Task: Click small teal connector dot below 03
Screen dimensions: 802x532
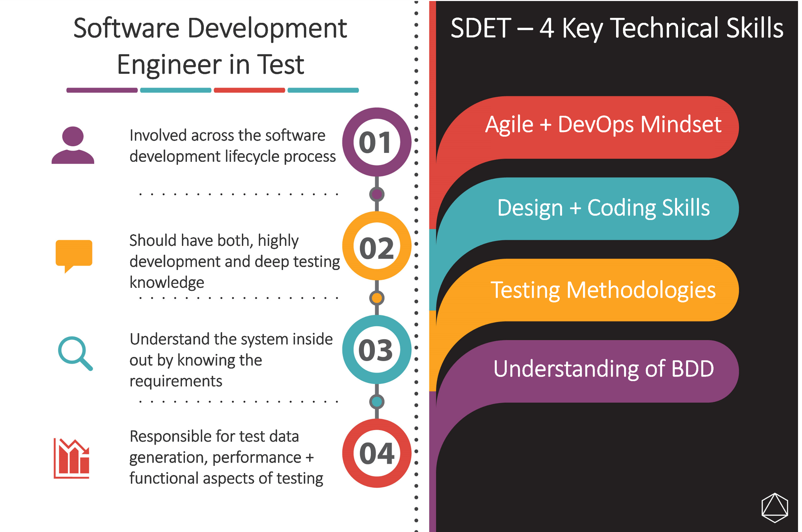Action: pyautogui.click(x=377, y=402)
